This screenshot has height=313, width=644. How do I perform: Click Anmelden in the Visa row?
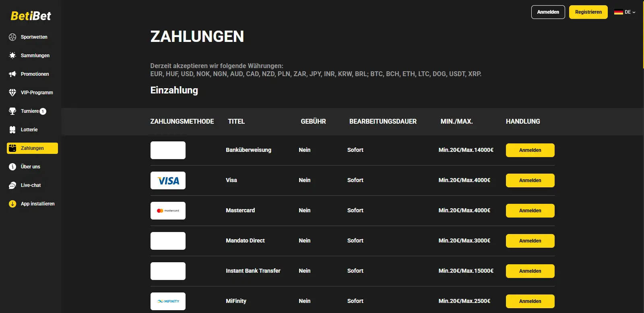530,180
